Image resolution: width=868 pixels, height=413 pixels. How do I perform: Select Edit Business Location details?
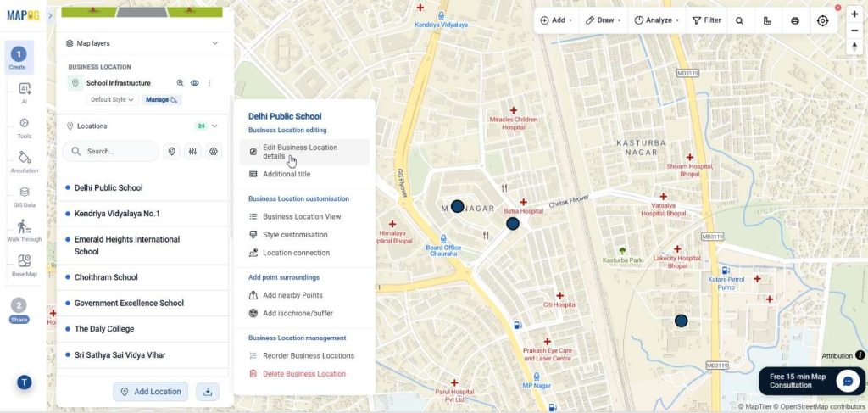pos(304,152)
